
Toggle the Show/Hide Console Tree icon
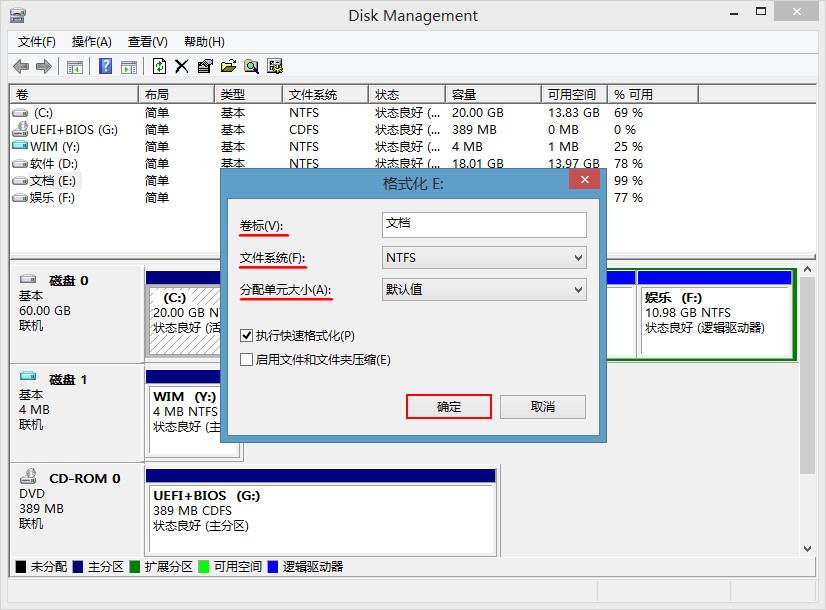coord(75,66)
